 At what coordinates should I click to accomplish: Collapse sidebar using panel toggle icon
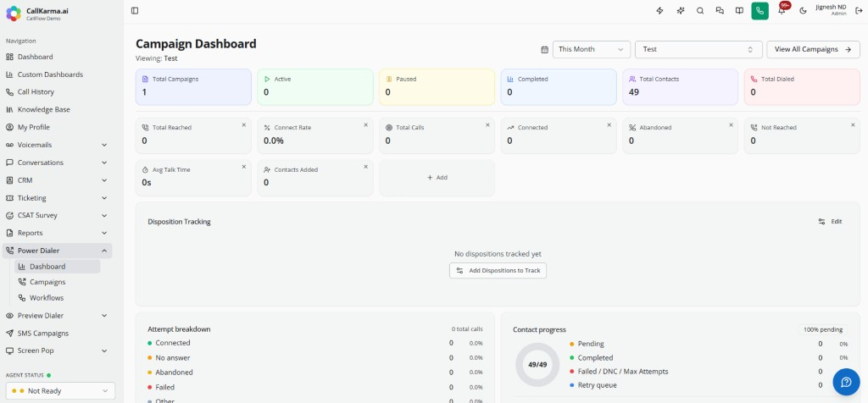pyautogui.click(x=135, y=10)
